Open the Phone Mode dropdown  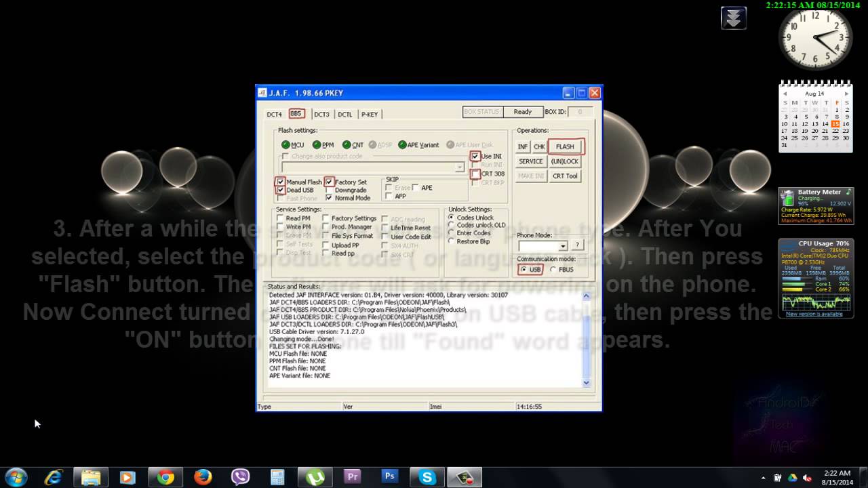[563, 246]
